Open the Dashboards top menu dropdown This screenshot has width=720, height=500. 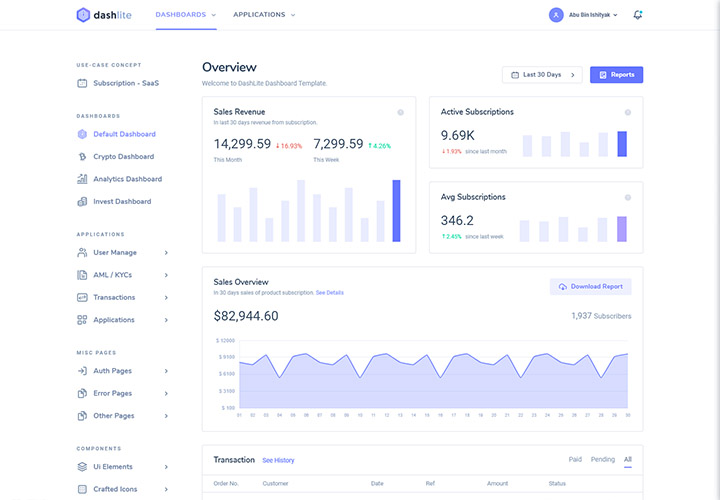[185, 15]
